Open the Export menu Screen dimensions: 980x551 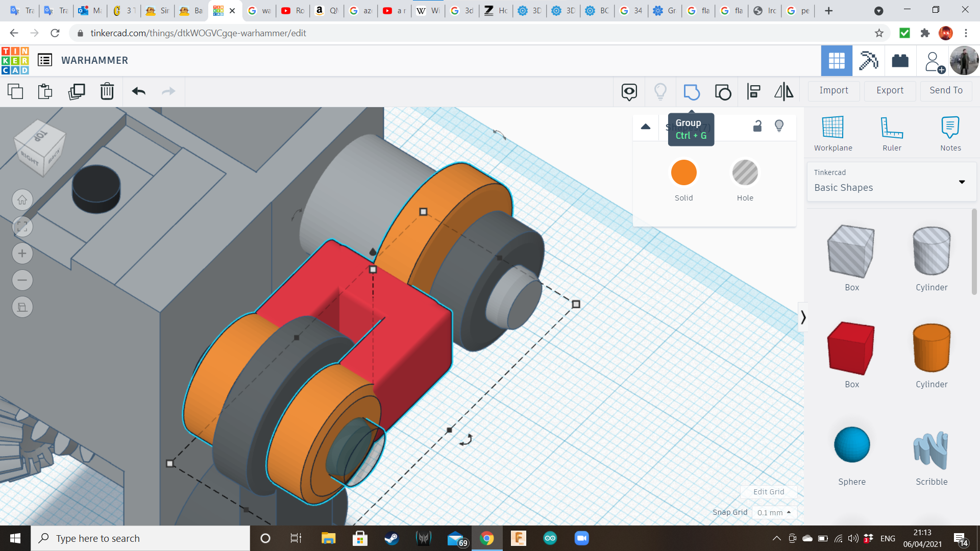pyautogui.click(x=890, y=90)
